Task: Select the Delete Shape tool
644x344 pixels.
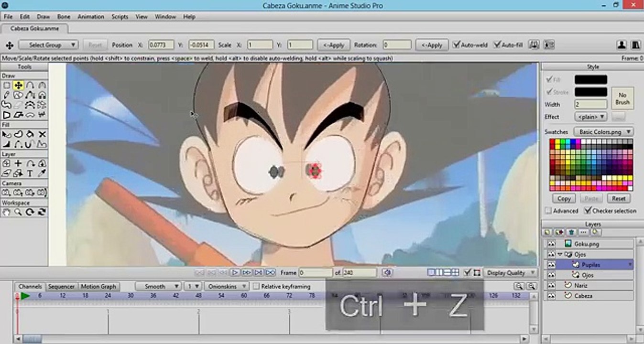Action: coord(42,134)
